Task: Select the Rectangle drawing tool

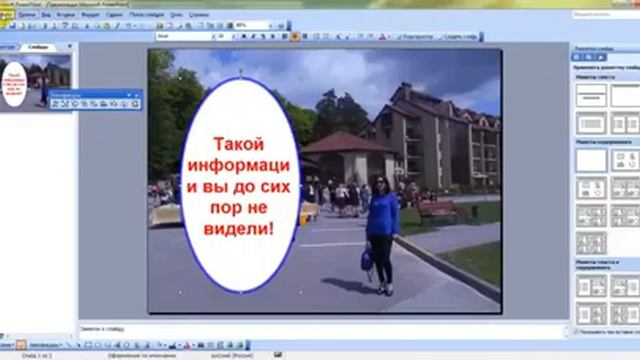Action: 88,346
